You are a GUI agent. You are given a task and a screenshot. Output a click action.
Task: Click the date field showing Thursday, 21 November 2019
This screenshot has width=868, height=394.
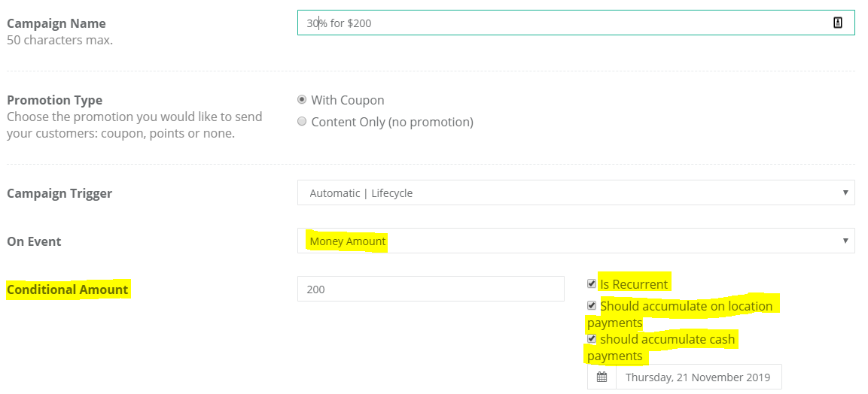699,377
